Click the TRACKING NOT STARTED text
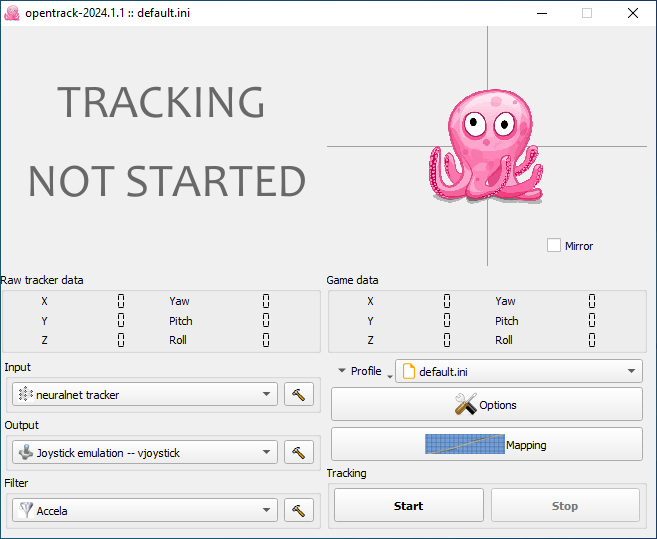Image resolution: width=657 pixels, height=539 pixels. coord(166,141)
